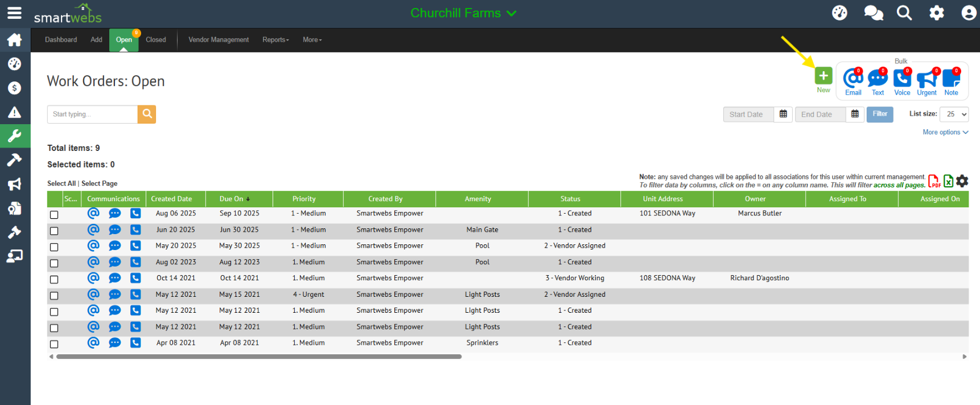Switch to the Closed tab
Image resolution: width=980 pixels, height=405 pixels.
point(155,40)
